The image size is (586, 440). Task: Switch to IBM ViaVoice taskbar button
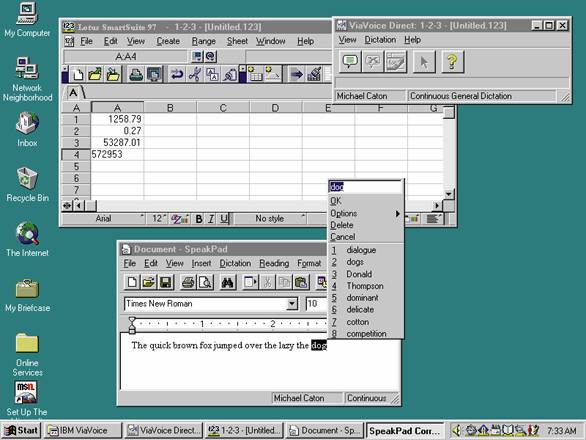(84, 431)
